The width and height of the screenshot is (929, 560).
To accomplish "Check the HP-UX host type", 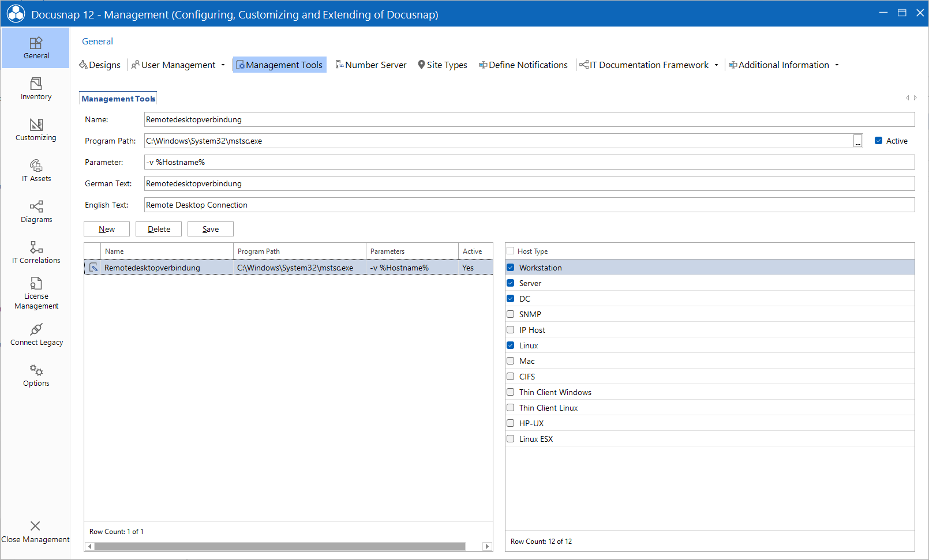I will pos(510,423).
